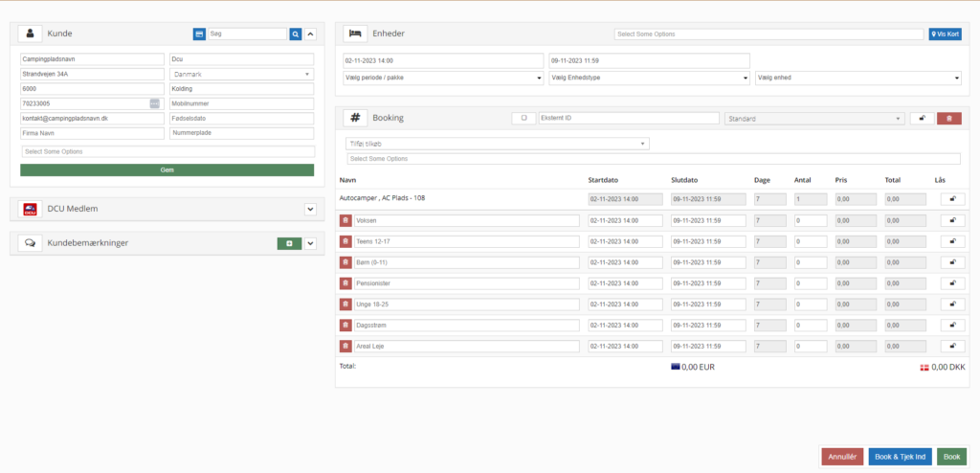
Task: Expand the DCU Medlem panel
Action: (x=310, y=209)
